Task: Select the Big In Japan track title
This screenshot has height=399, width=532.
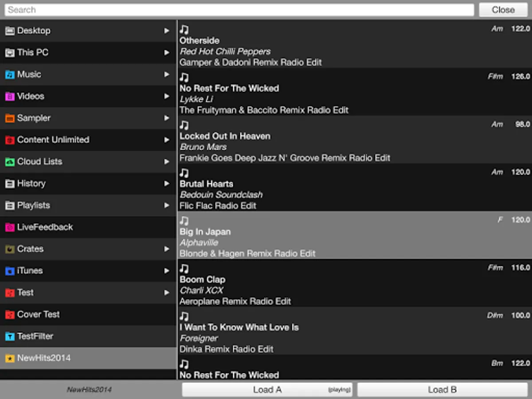Action: point(205,232)
